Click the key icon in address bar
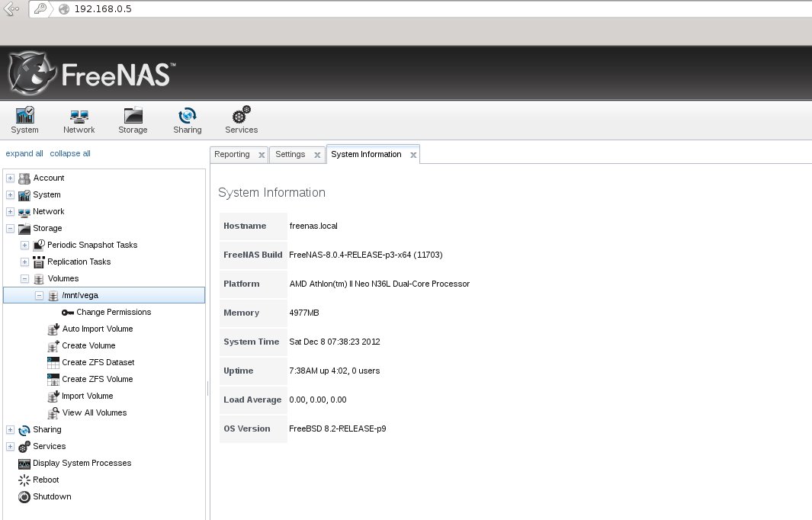 click(40, 9)
